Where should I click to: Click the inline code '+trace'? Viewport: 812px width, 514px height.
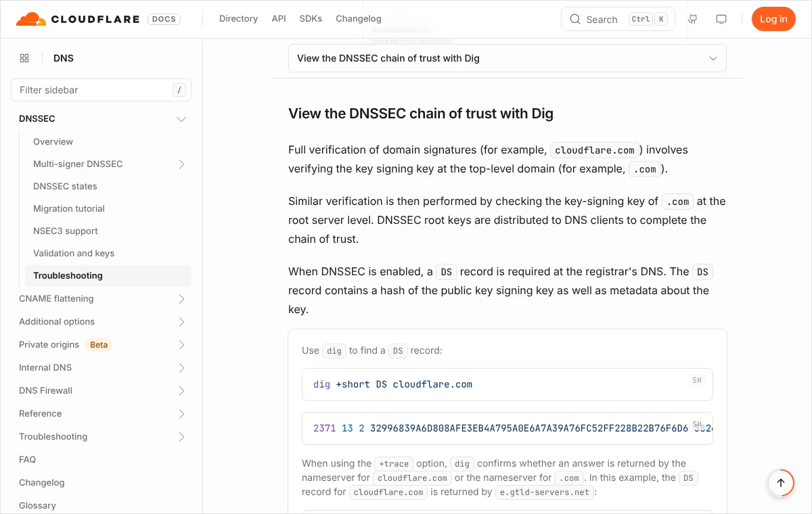tap(393, 464)
